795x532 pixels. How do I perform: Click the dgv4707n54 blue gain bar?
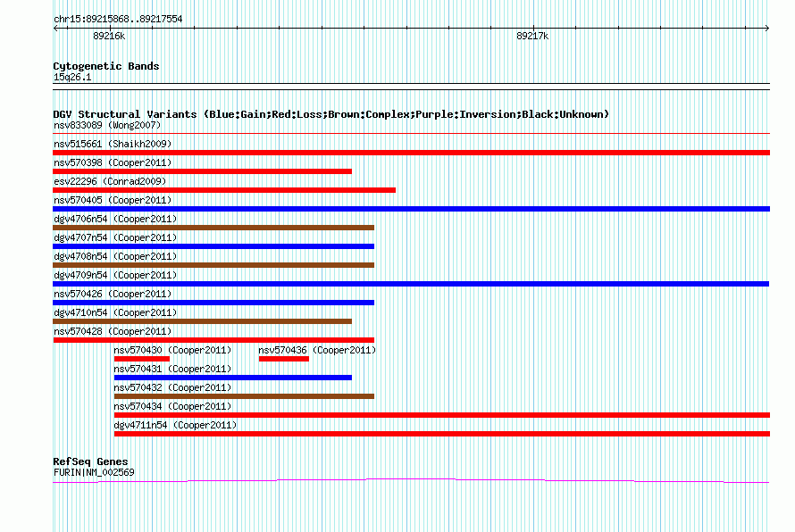pyautogui.click(x=213, y=246)
